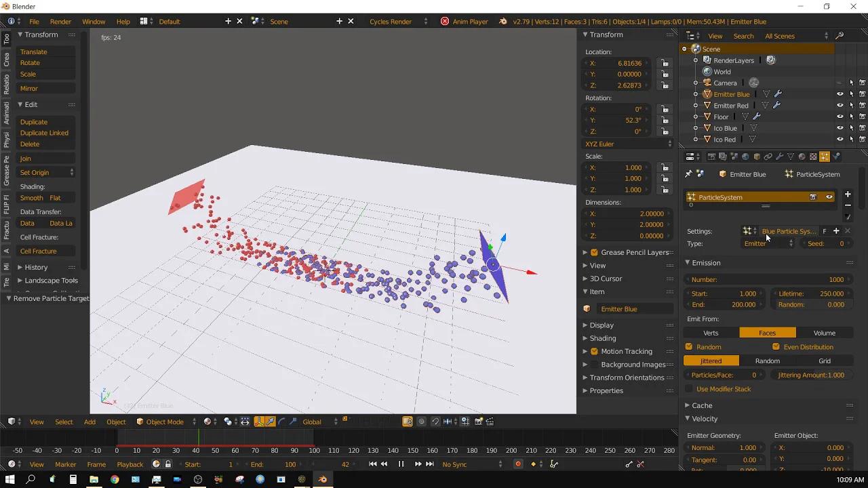Switch emission source to Verts
The image size is (868, 488).
(x=710, y=333)
